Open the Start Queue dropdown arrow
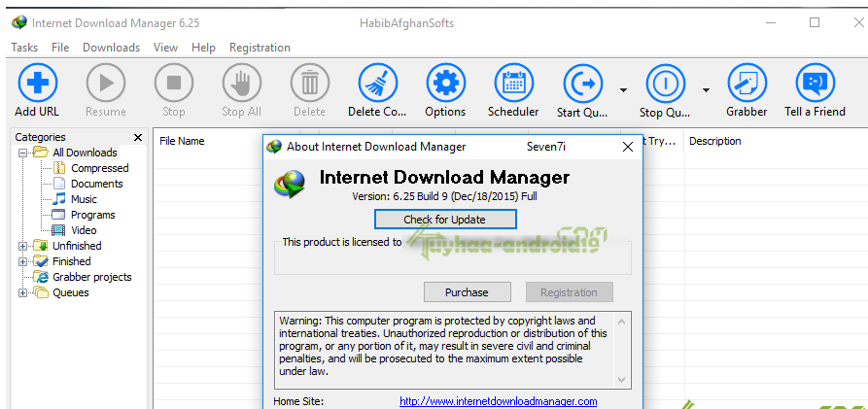The width and height of the screenshot is (868, 409). tap(623, 90)
